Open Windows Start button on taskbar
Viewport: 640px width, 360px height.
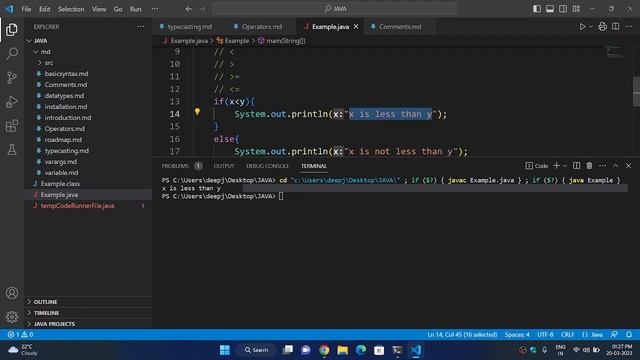pos(225,350)
